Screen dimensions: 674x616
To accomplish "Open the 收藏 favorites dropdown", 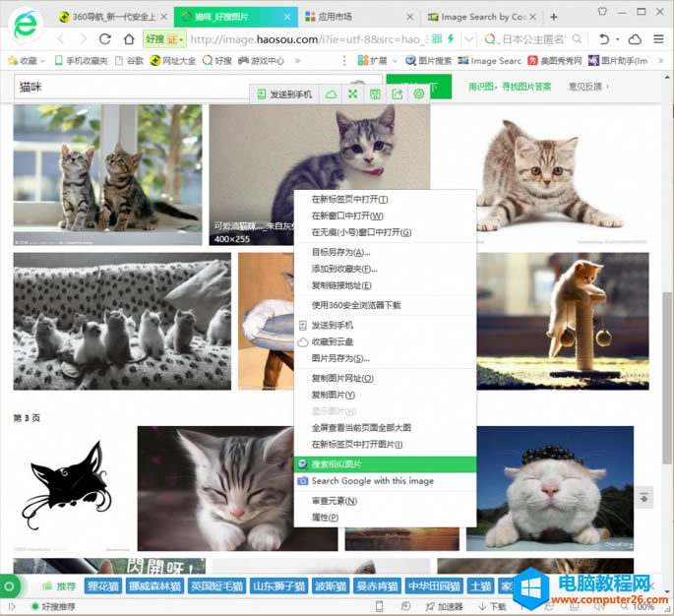I will (28, 61).
